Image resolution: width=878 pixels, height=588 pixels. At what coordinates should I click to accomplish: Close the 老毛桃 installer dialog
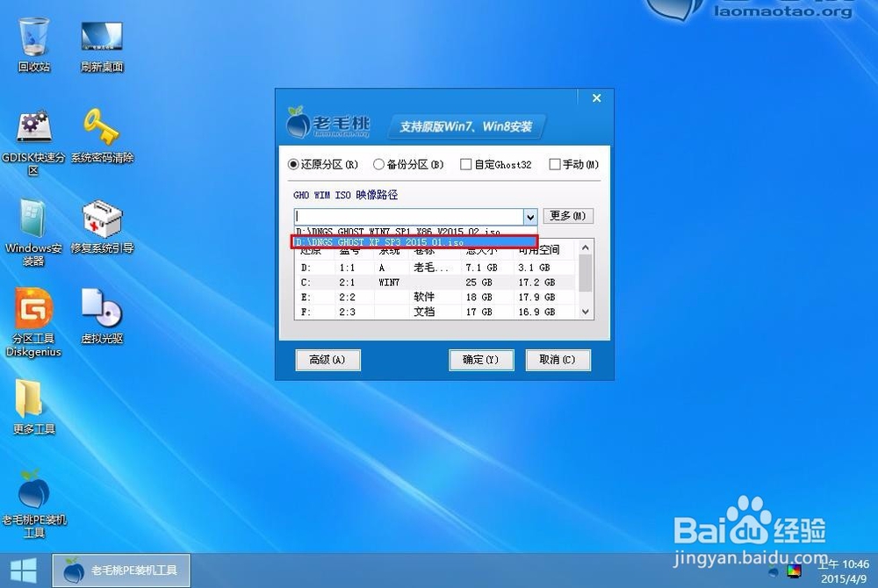596,98
